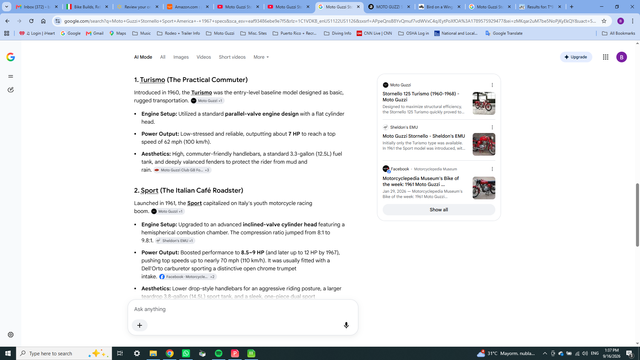
Task: View site information icon in address bar
Action: [x=58, y=21]
